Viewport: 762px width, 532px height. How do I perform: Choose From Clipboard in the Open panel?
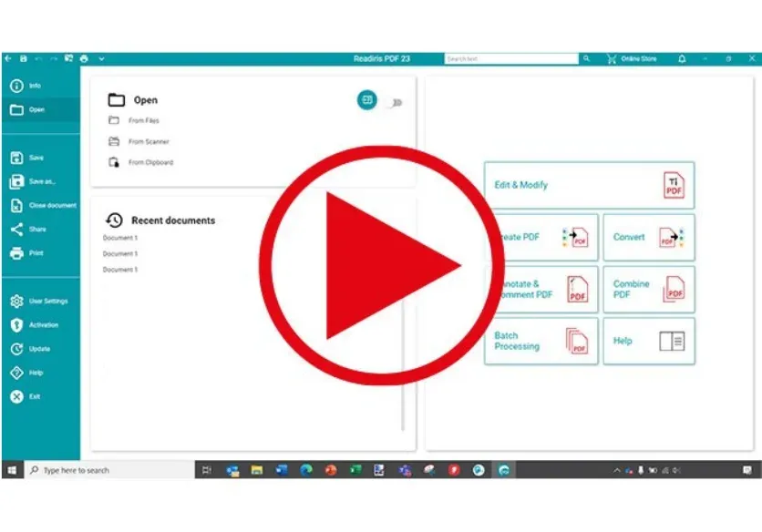141,162
